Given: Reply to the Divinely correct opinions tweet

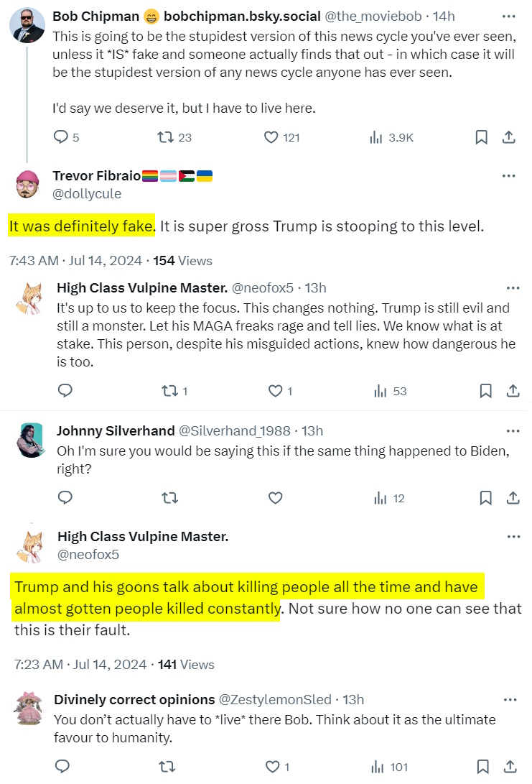Looking at the screenshot, I should [62, 766].
